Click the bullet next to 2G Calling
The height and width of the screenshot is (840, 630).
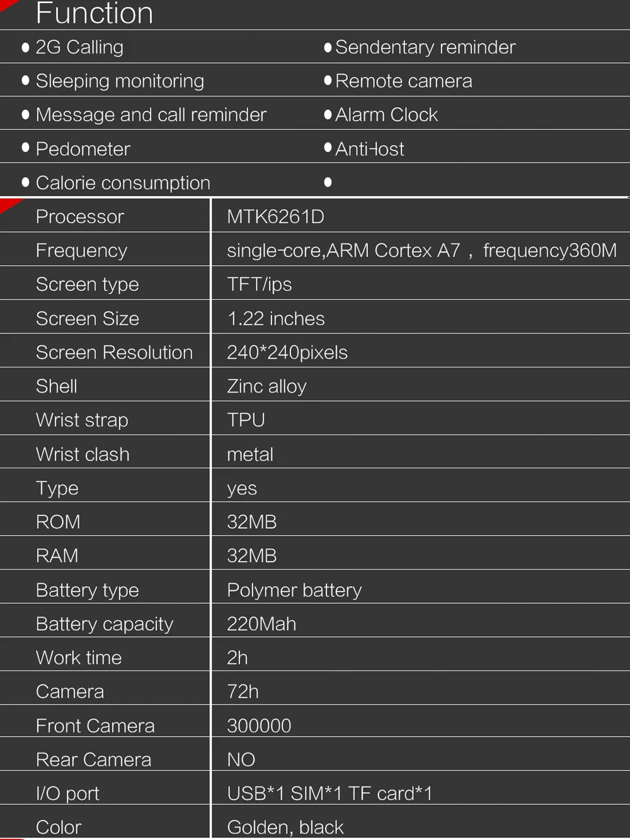pos(25,47)
